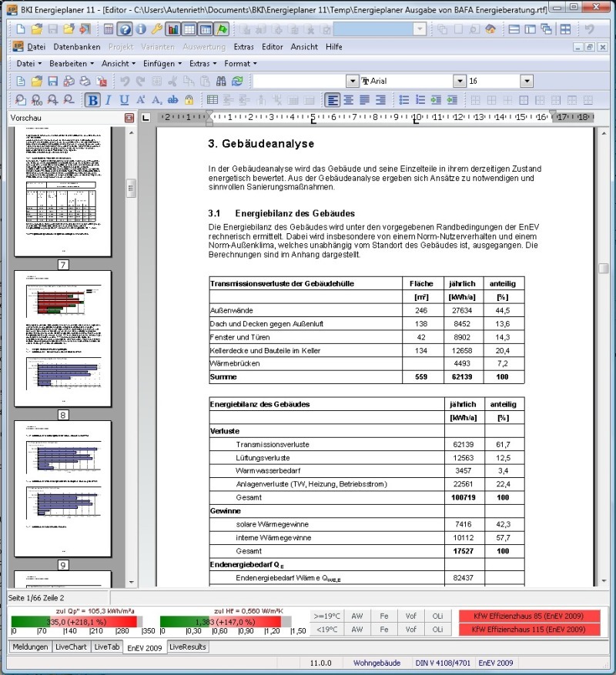616x675 pixels.
Task: Click the <19°C button
Action: 326,630
